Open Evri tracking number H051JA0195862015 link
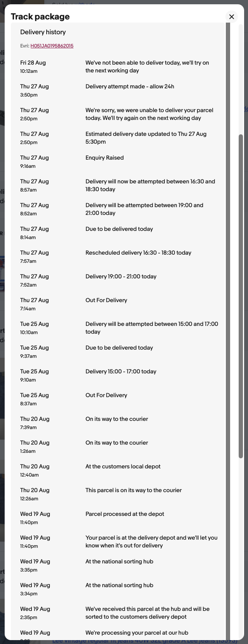The height and width of the screenshot is (644, 248). 52,46
